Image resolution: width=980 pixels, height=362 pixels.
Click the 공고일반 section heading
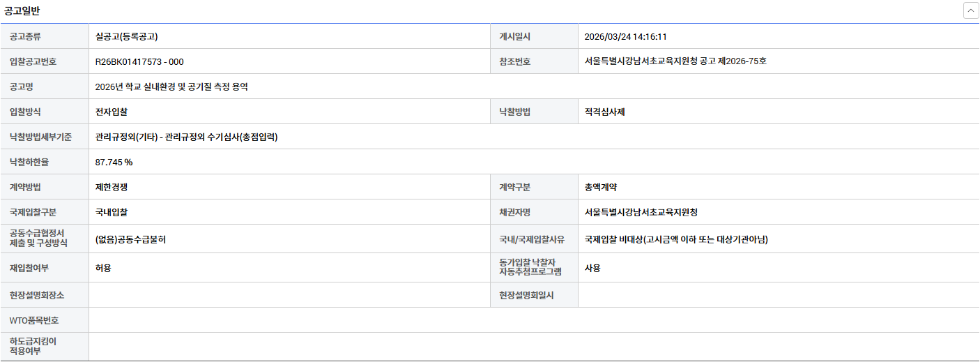22,10
